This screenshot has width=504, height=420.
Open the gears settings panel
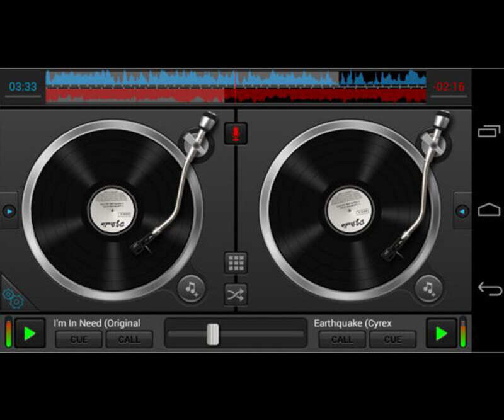click(x=13, y=297)
